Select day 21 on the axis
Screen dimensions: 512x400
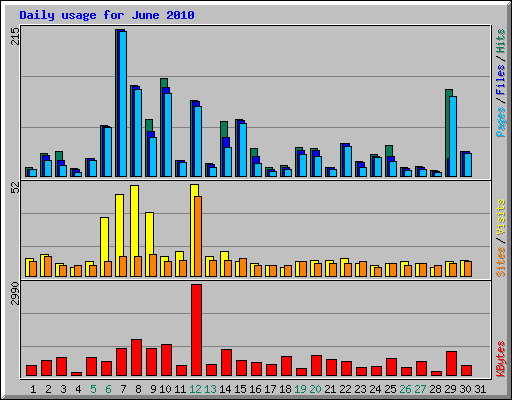(x=330, y=389)
